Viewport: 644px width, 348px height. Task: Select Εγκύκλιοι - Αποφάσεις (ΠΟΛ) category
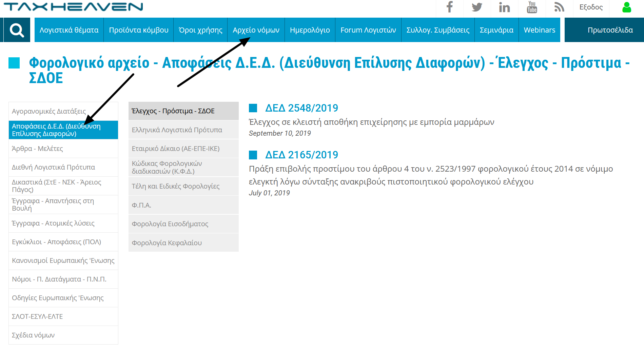(x=56, y=242)
